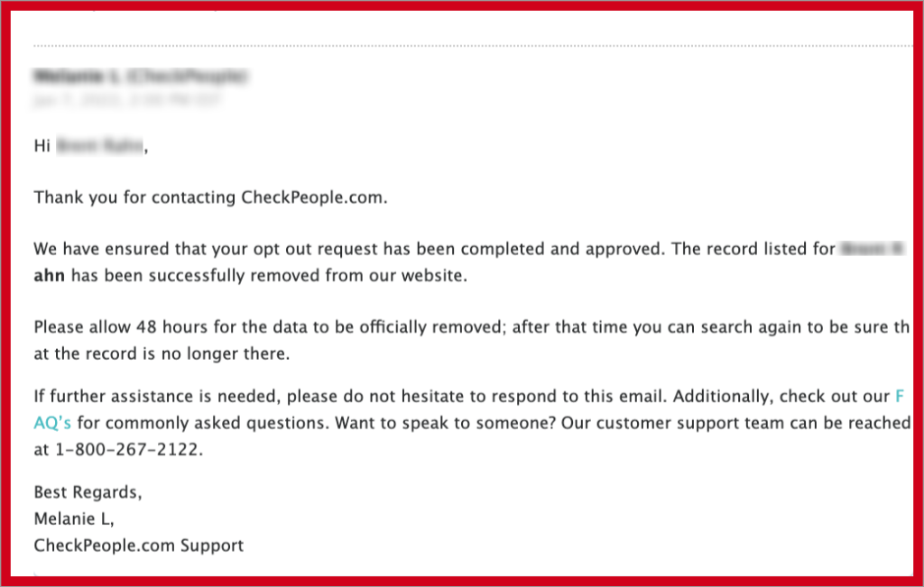Click CheckPeople.com in the thank-you sentence

point(311,197)
